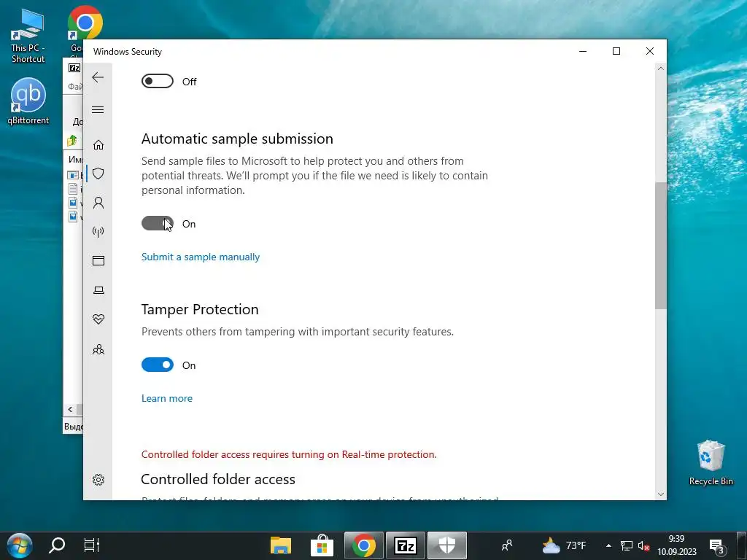The width and height of the screenshot is (747, 560).
Task: Click Submit a sample manually link
Action: pyautogui.click(x=201, y=257)
